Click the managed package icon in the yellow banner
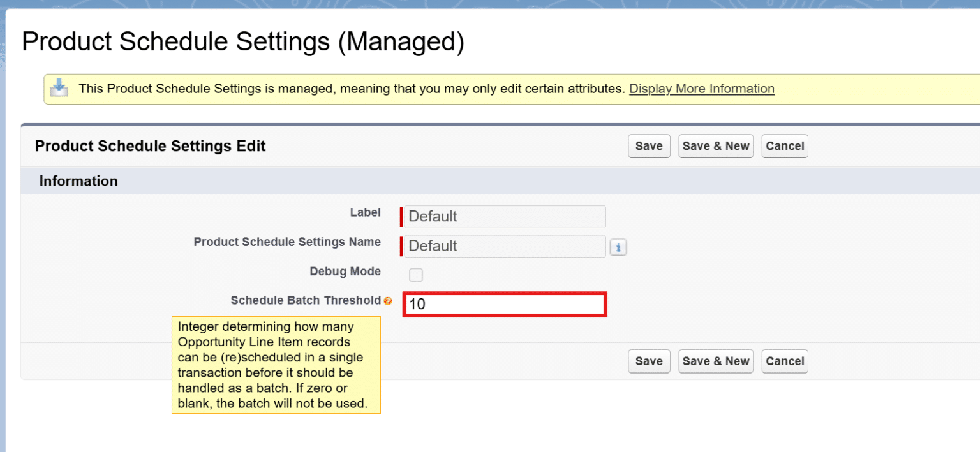 click(x=60, y=88)
